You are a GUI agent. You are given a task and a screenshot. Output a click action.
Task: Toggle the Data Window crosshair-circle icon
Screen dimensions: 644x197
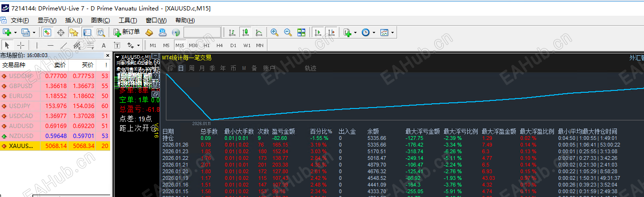coord(61,32)
